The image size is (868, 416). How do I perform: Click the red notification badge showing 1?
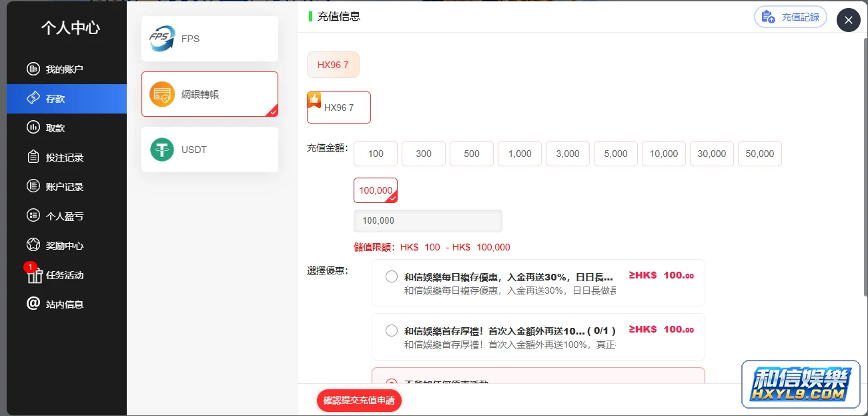click(30, 267)
